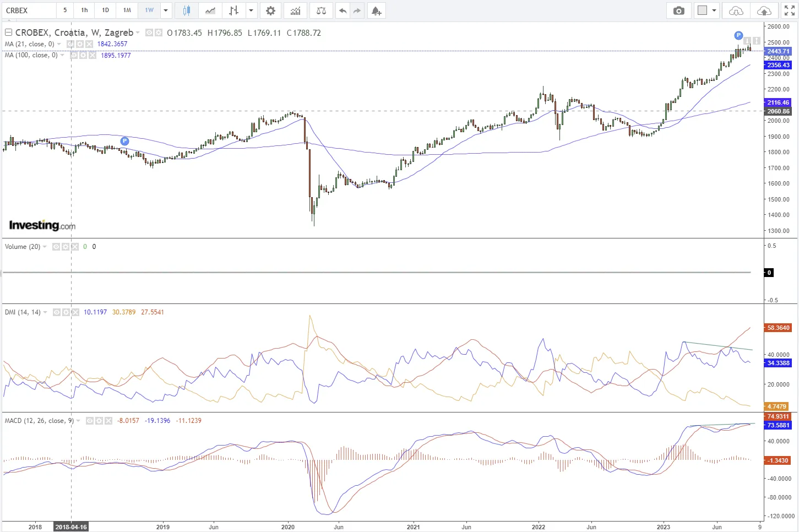Load chart layout from cloud
This screenshot has height=532, width=799.
(736, 10)
